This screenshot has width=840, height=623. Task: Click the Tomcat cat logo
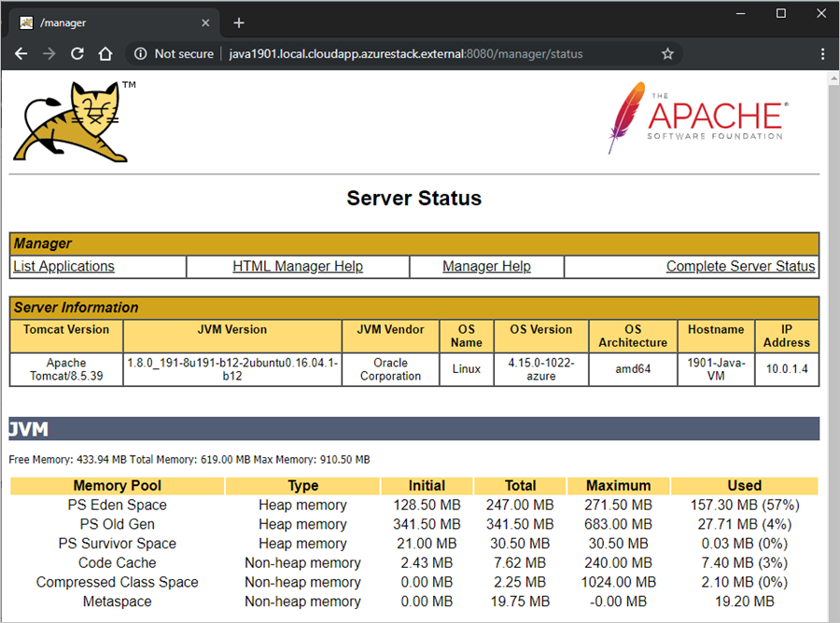point(70,119)
